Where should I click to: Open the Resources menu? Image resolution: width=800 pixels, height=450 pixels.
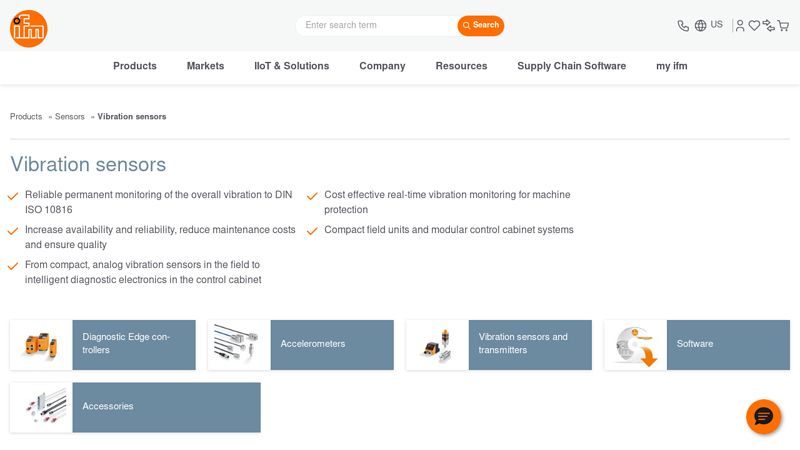461,66
